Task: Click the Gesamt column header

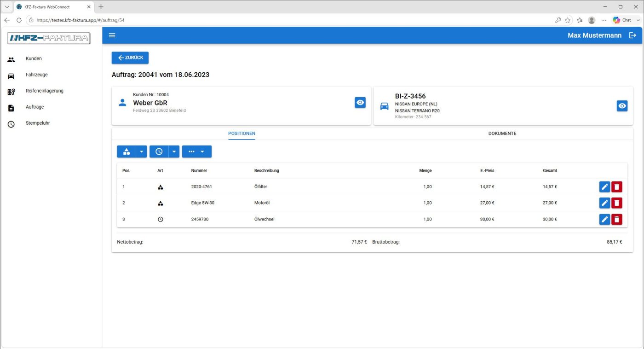Action: 550,171
